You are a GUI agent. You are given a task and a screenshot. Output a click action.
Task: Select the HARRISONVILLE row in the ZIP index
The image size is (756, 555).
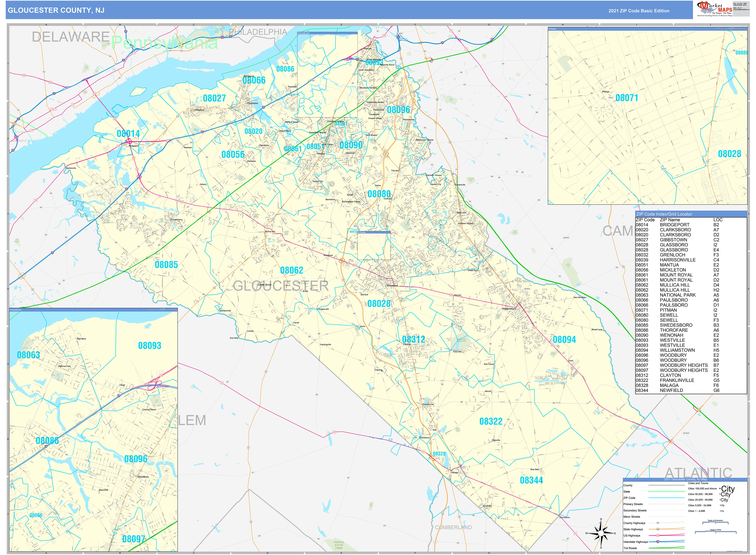tap(677, 260)
